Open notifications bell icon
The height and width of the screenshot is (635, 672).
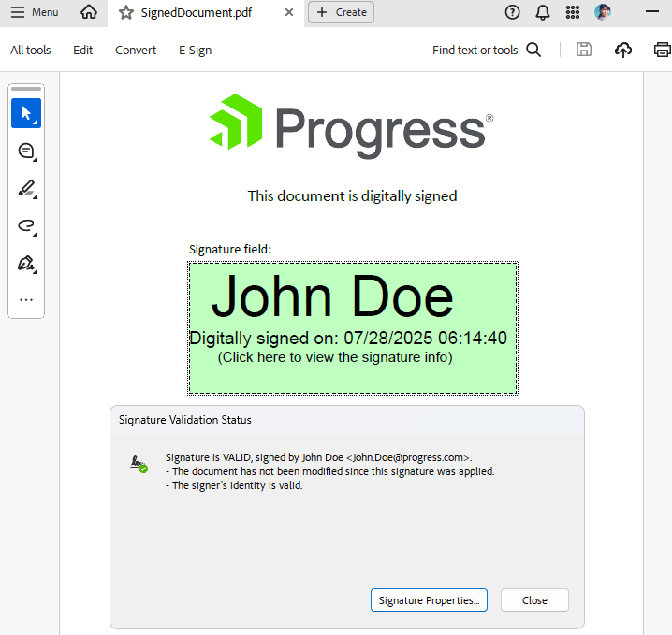(543, 12)
